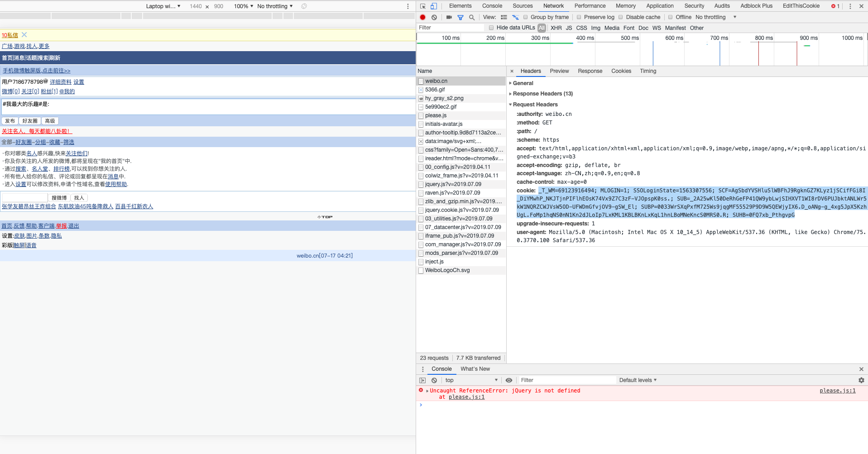
Task: Open console drawer more options menu
Action: [x=423, y=369]
